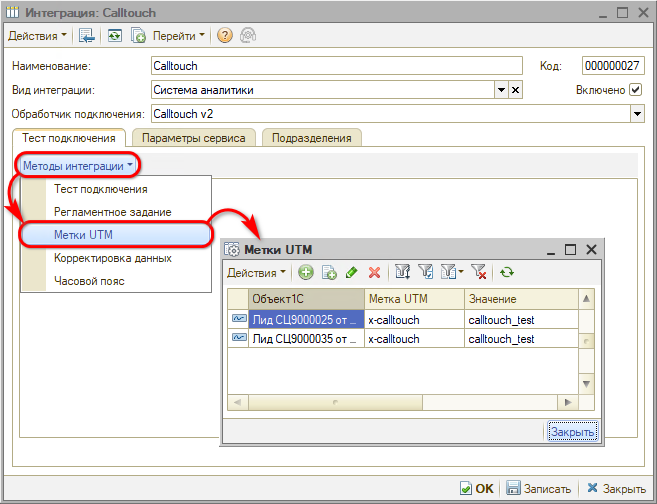Open the Вид интеграции dropdown list
The image size is (657, 504).
pyautogui.click(x=501, y=90)
